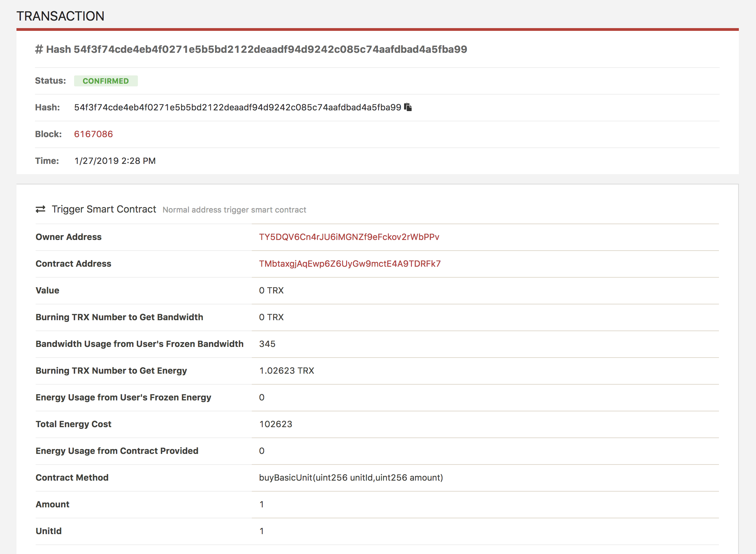Image resolution: width=756 pixels, height=554 pixels.
Task: Click Burning TRX Number to Get Energy label
Action: click(x=111, y=371)
